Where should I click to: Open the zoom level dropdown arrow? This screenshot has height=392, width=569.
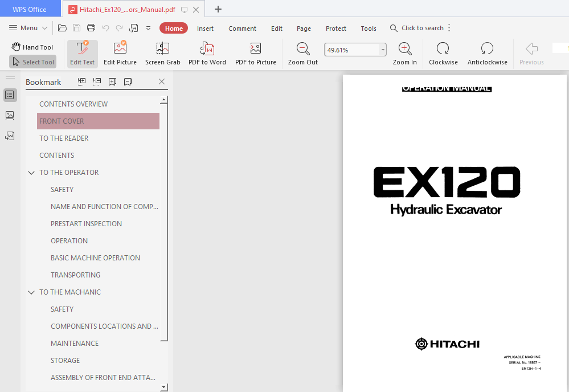pos(383,50)
